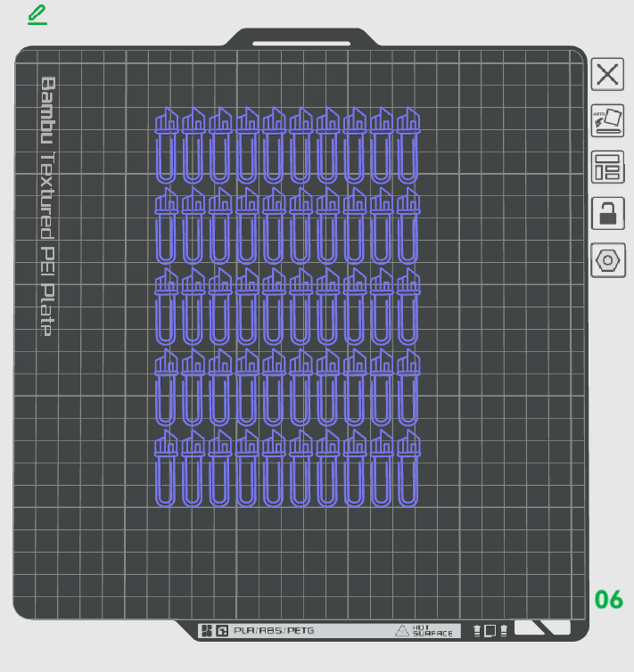Open plate settings hexagon icon

(x=608, y=260)
